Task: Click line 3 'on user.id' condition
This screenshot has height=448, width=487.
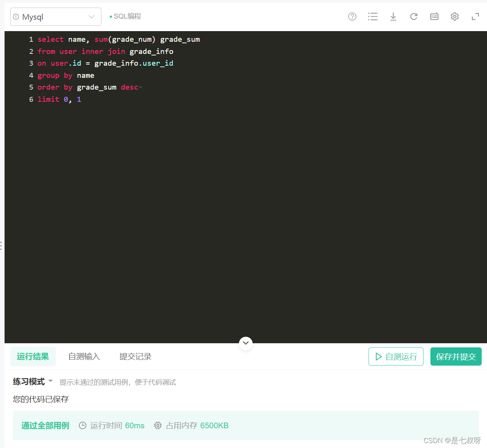Action: click(x=105, y=63)
